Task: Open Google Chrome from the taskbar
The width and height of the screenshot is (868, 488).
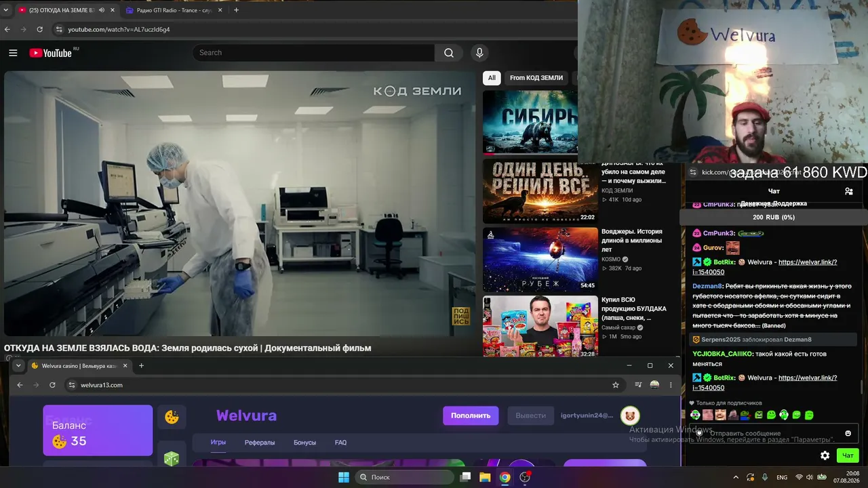Action: coord(505,477)
